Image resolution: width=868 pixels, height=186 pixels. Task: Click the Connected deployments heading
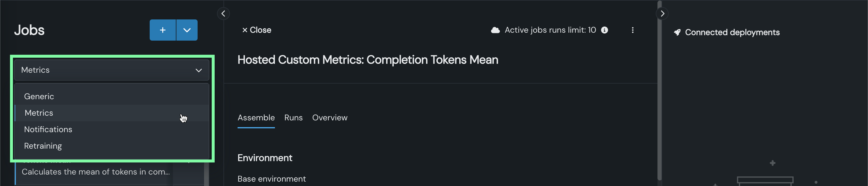(x=732, y=32)
